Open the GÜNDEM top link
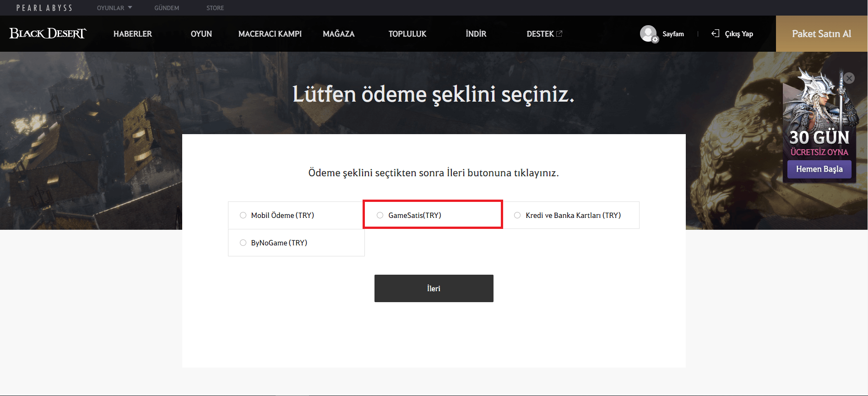Screen dimensions: 868x396 point(167,8)
